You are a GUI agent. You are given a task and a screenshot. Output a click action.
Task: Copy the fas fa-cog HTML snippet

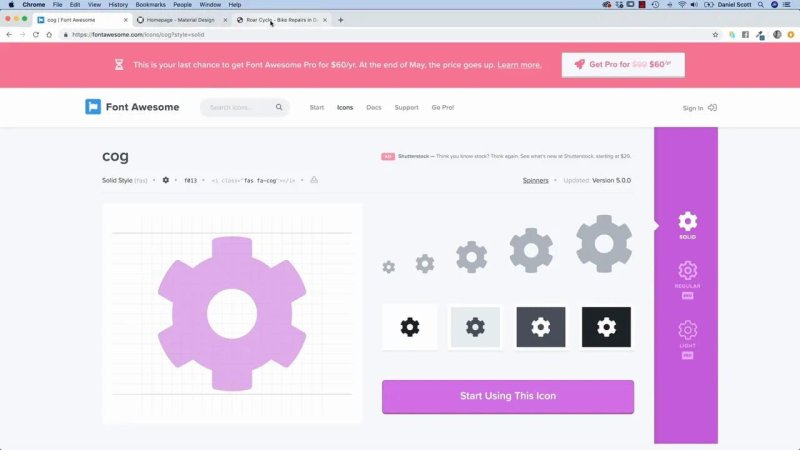click(x=253, y=181)
